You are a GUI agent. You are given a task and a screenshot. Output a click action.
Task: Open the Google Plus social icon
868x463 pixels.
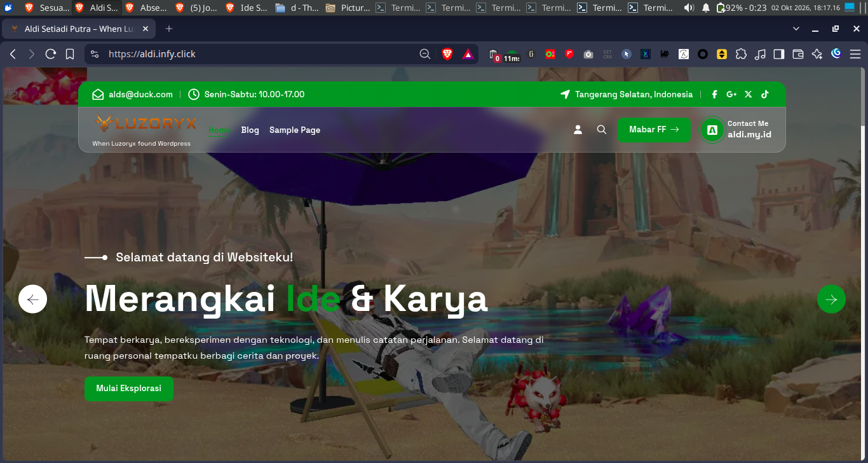click(x=731, y=94)
